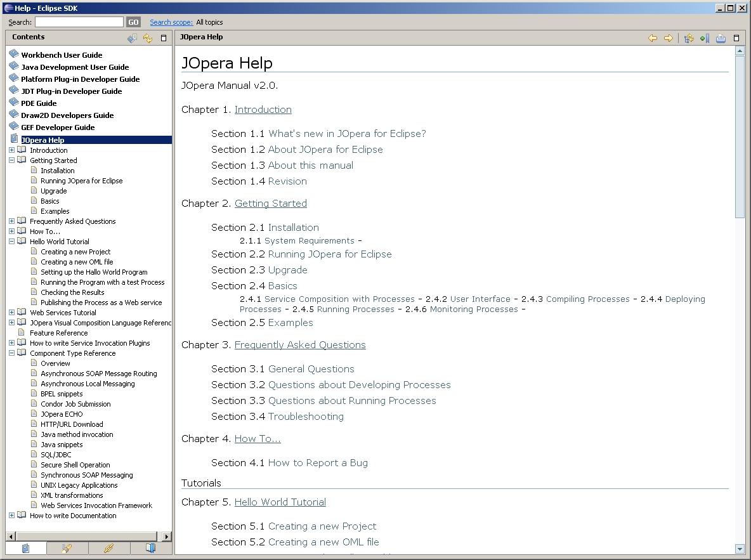
Task: Select 'Condor Job Submission' tree topic
Action: [x=75, y=404]
